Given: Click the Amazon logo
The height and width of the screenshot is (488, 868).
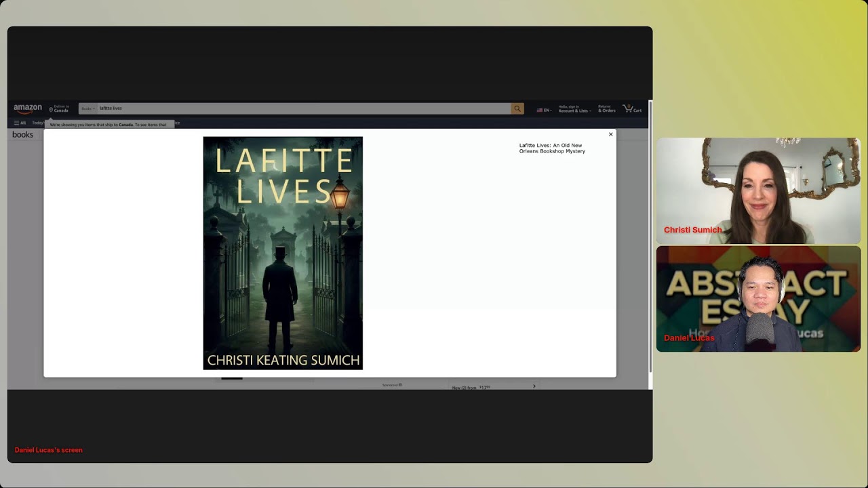Looking at the screenshot, I should (28, 108).
